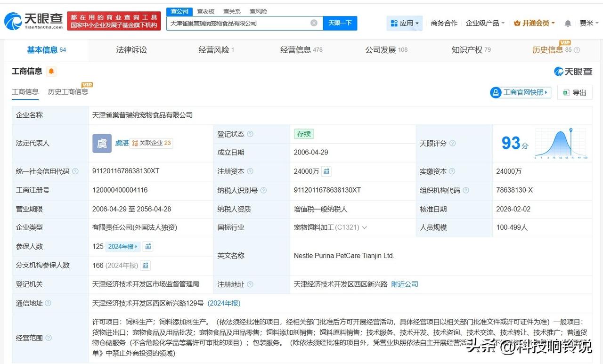Click the 附近公司 link
This screenshot has height=364, width=603.
pos(405,284)
